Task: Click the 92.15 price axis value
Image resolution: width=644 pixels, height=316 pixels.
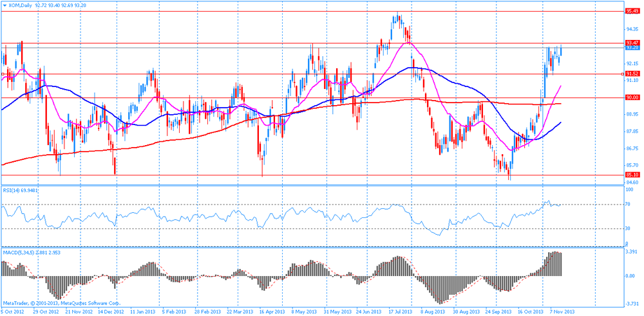Action: 632,63
